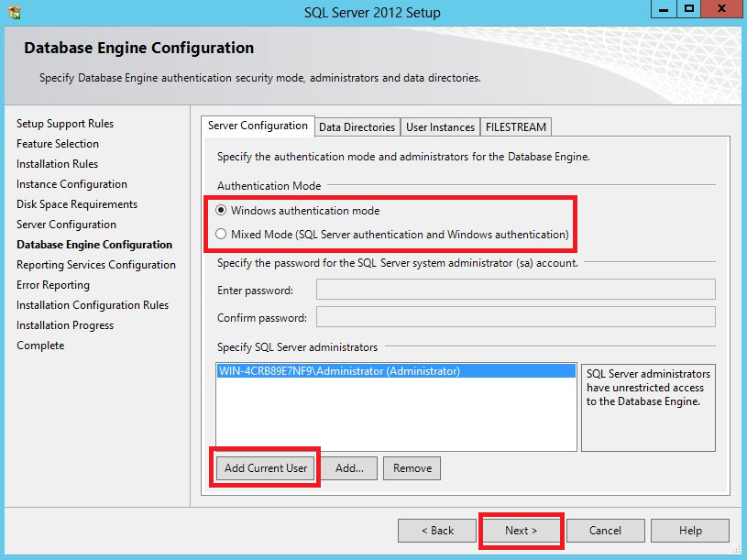Go back with the < Back button

[x=437, y=531]
